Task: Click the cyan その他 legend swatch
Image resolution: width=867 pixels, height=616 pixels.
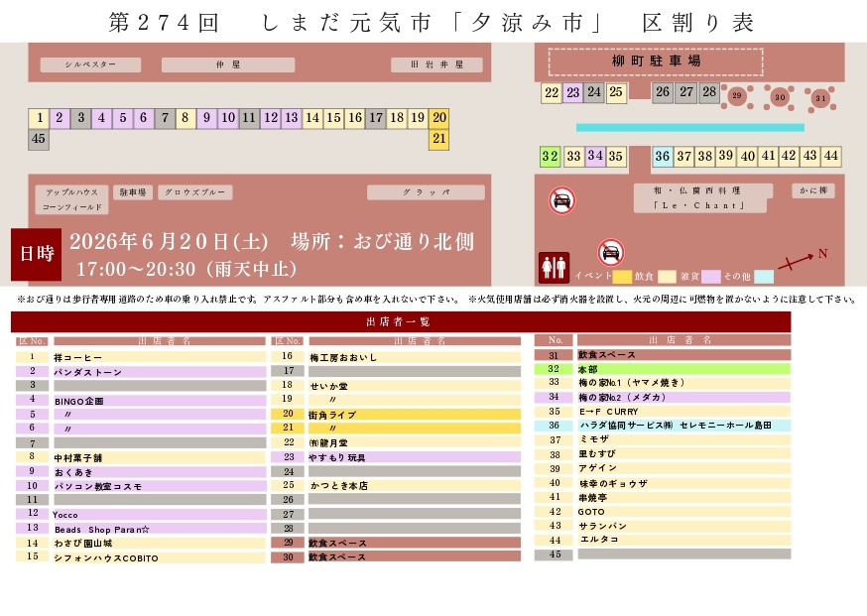Action: coord(764,277)
